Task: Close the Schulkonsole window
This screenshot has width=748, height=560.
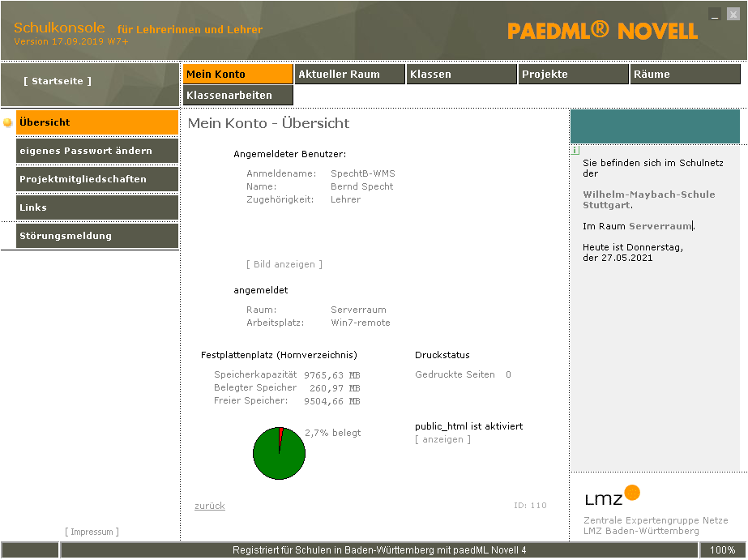Action: pyautogui.click(x=733, y=15)
